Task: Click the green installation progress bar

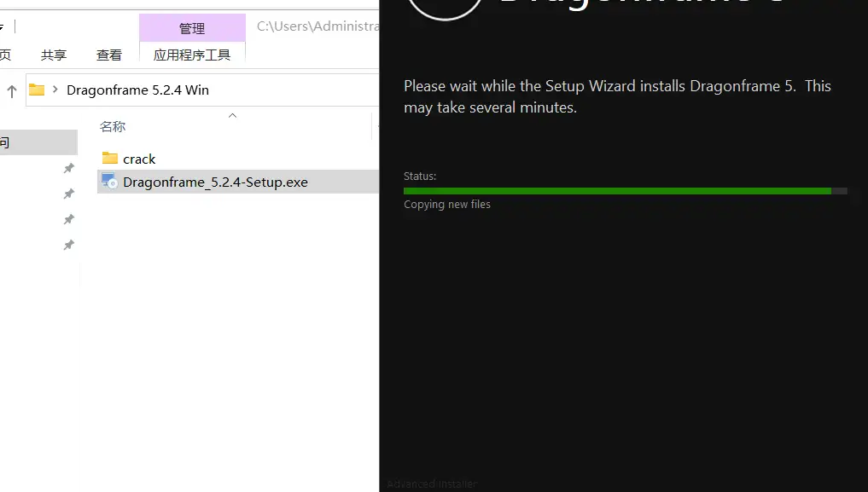Action: click(616, 191)
